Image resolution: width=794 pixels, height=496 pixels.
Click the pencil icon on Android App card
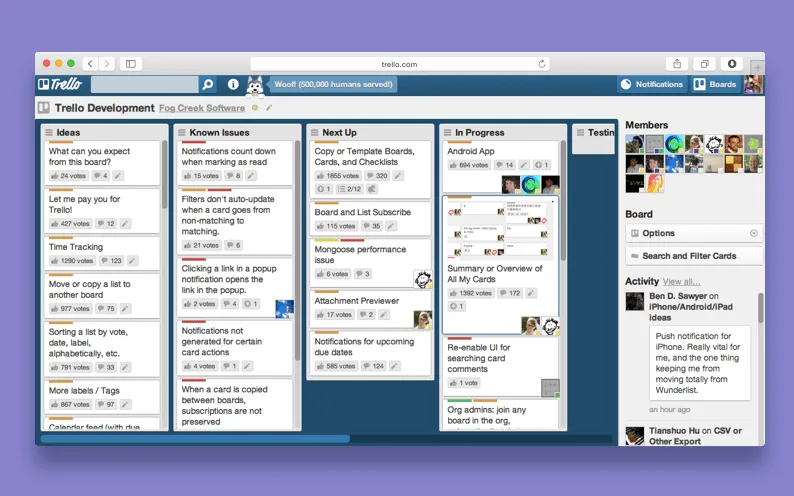point(524,165)
